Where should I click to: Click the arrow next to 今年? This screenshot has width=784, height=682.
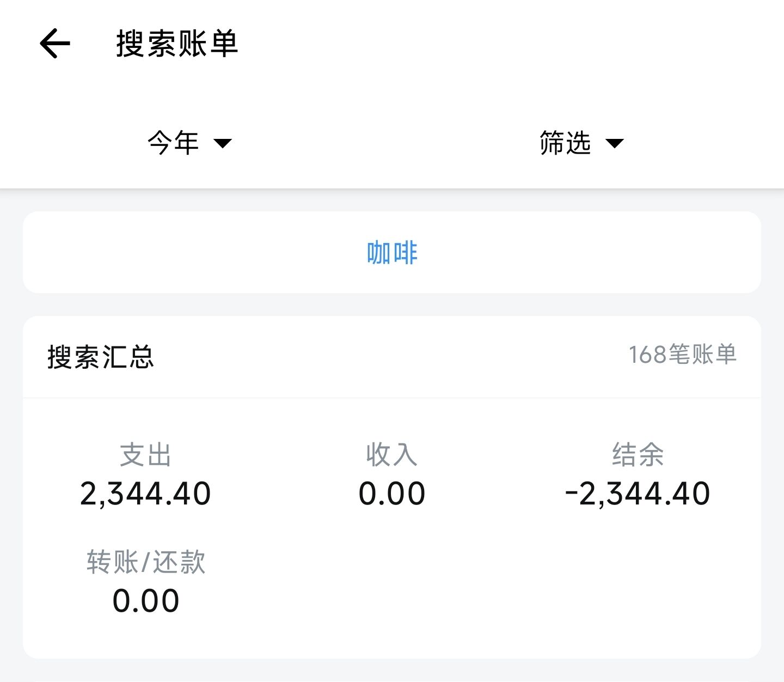(223, 143)
